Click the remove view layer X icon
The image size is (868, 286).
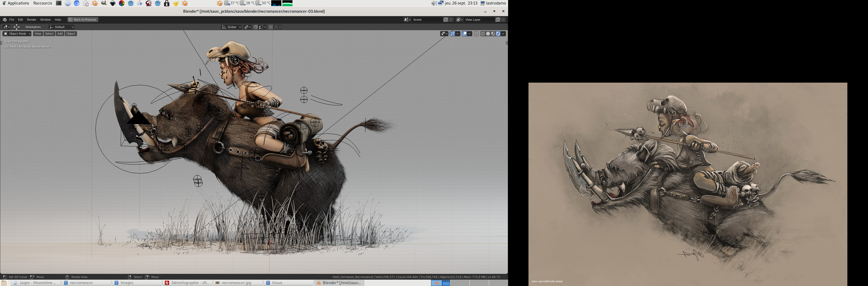[503, 20]
